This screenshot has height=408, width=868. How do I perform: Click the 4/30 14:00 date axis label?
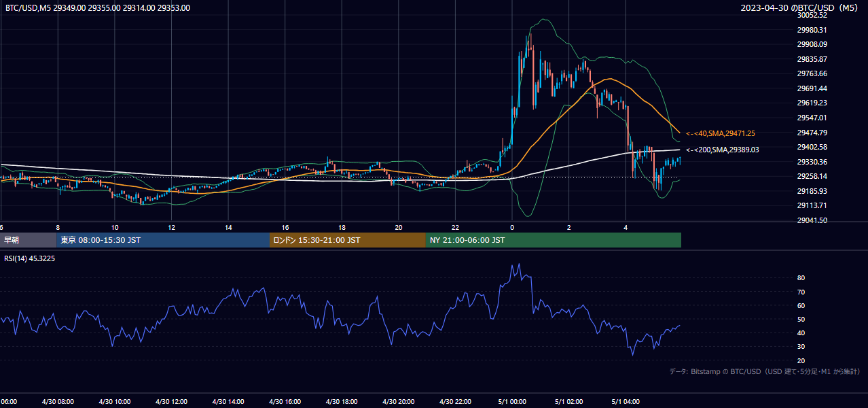[228, 401]
